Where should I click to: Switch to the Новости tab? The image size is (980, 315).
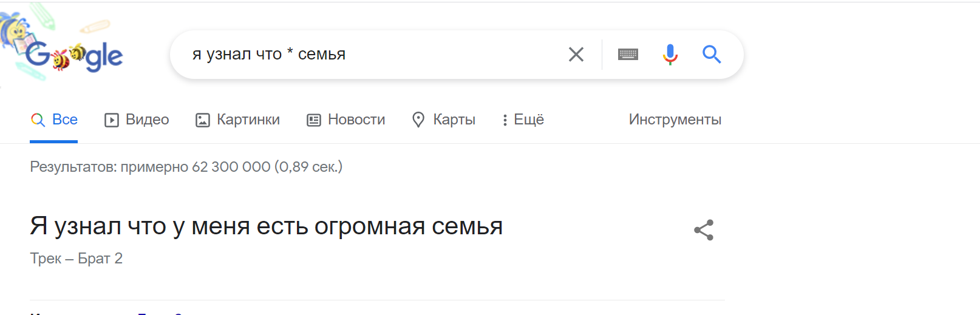tap(356, 120)
